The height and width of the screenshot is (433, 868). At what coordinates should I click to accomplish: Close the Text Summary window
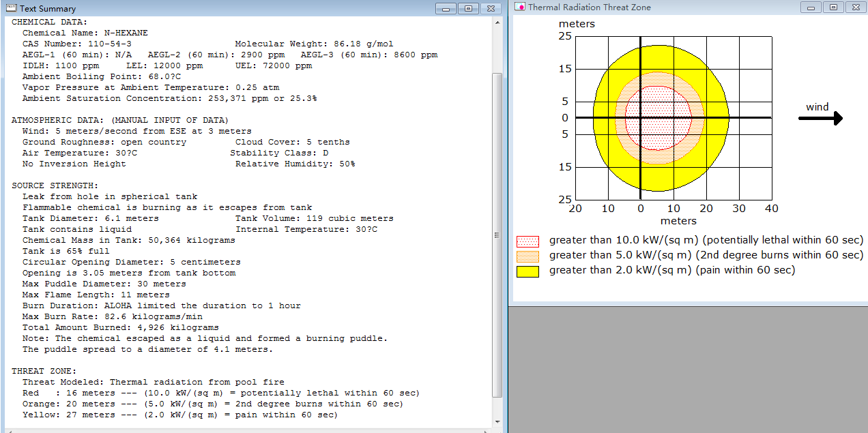[491, 8]
